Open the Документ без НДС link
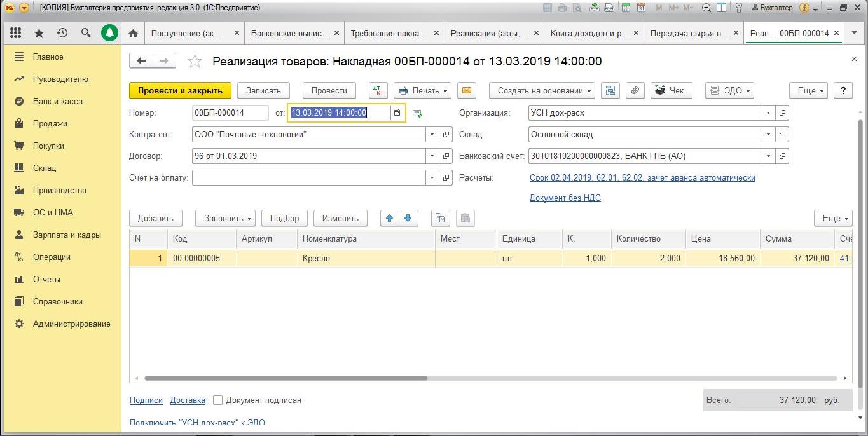 click(x=565, y=198)
